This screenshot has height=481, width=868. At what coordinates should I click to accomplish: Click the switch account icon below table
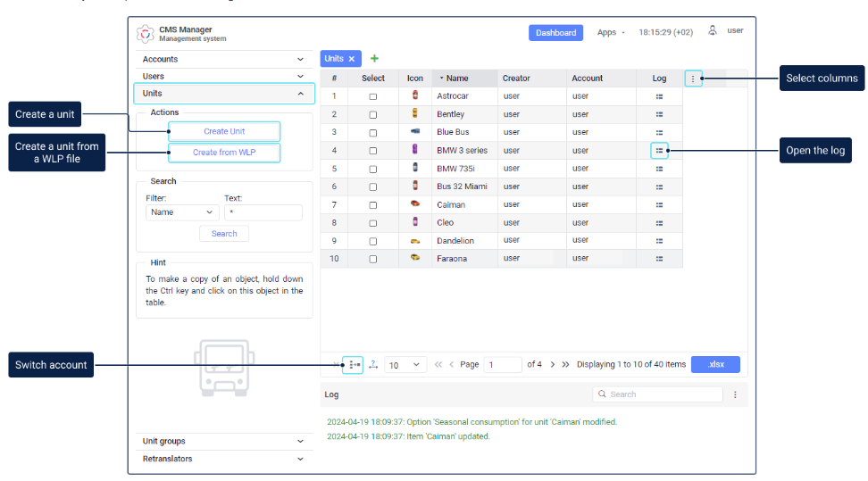click(353, 365)
